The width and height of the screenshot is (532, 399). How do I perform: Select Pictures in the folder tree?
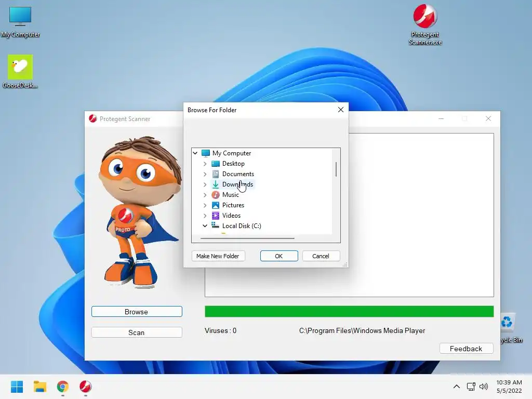coord(233,205)
